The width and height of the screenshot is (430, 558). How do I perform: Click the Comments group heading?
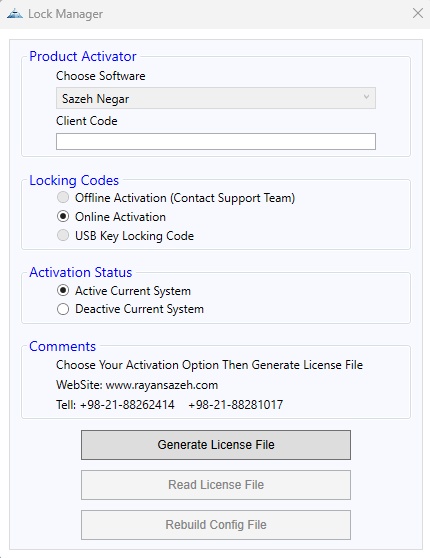(63, 346)
